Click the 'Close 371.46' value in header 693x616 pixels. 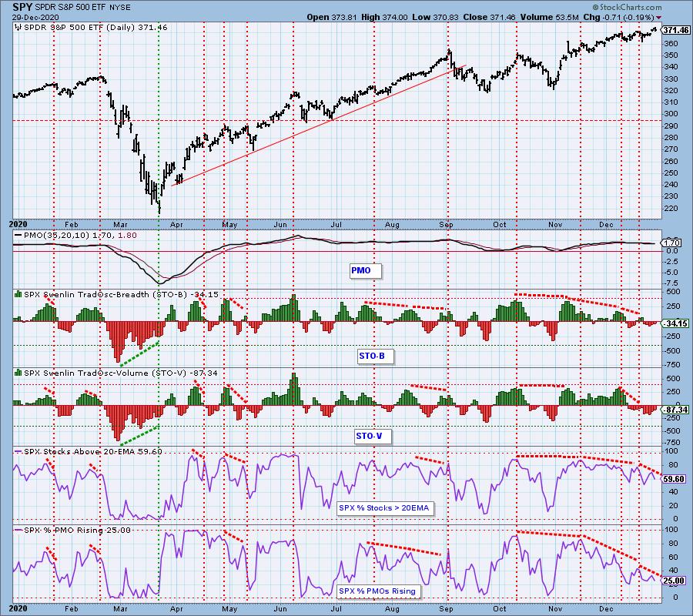tap(489, 17)
